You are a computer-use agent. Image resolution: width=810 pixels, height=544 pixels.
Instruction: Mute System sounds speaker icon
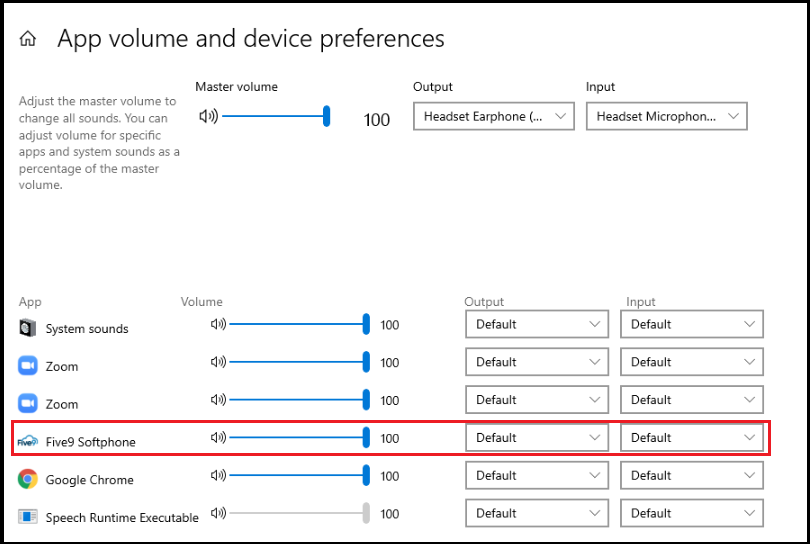[x=218, y=324]
